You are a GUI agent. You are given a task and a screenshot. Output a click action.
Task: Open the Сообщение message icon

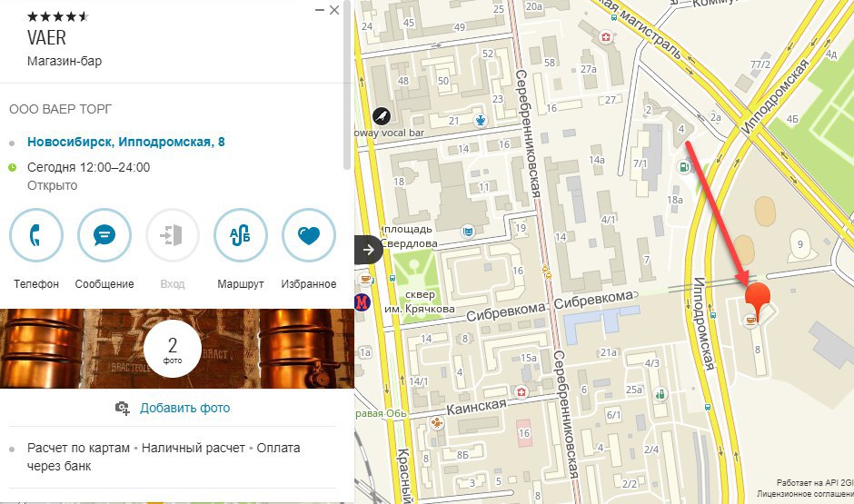(x=104, y=236)
